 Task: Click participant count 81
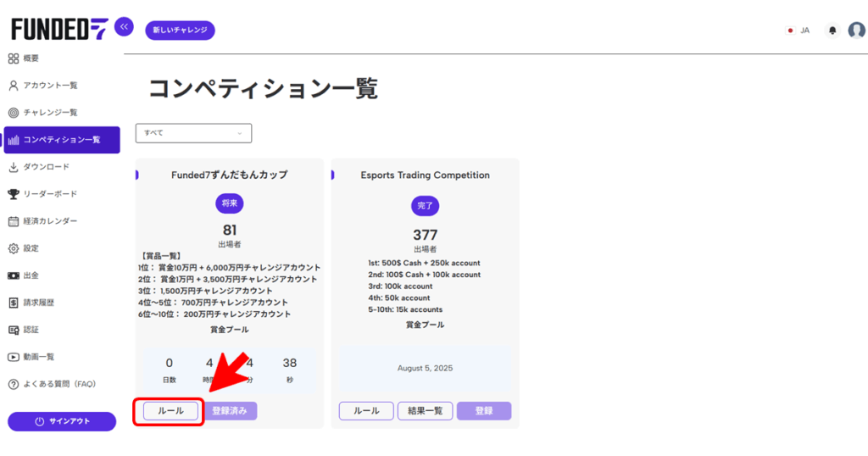[x=230, y=231]
